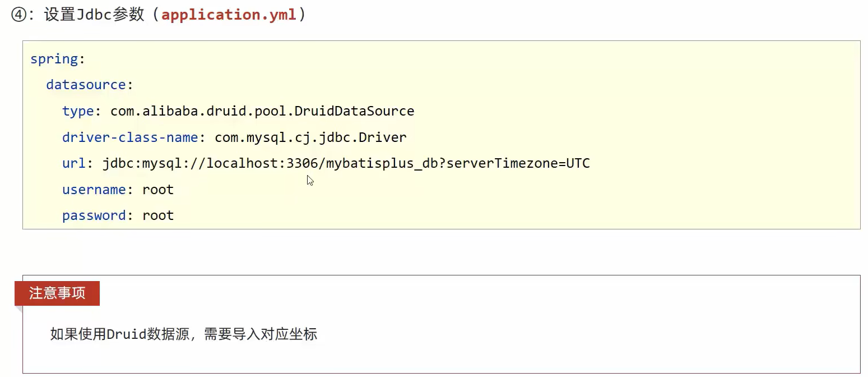Click the username key
The width and height of the screenshot is (868, 377).
coord(94,190)
